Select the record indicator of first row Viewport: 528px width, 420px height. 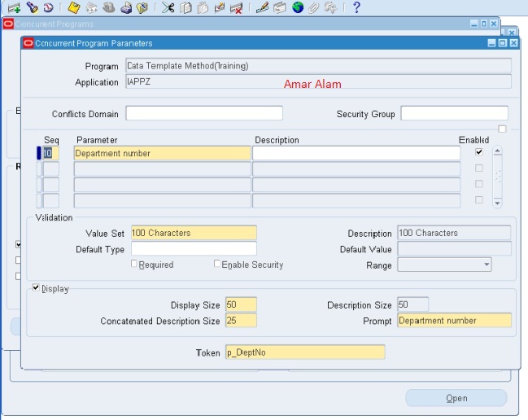coord(39,153)
